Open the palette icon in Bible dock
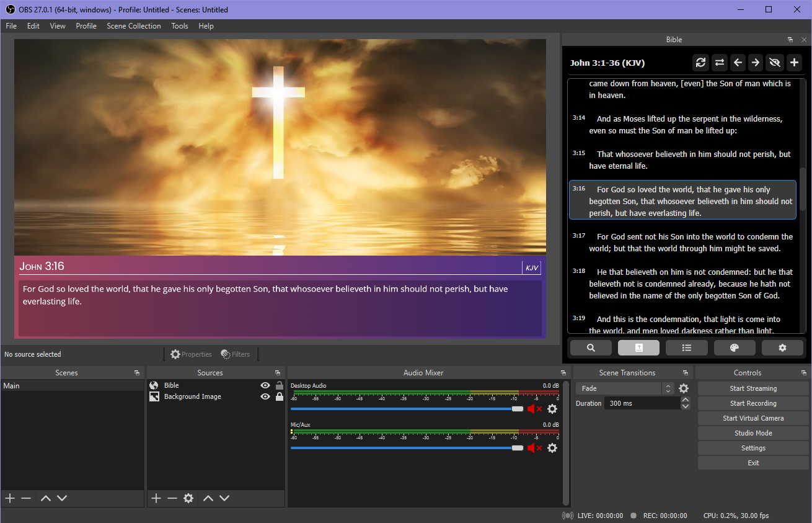The width and height of the screenshot is (812, 523). click(735, 347)
